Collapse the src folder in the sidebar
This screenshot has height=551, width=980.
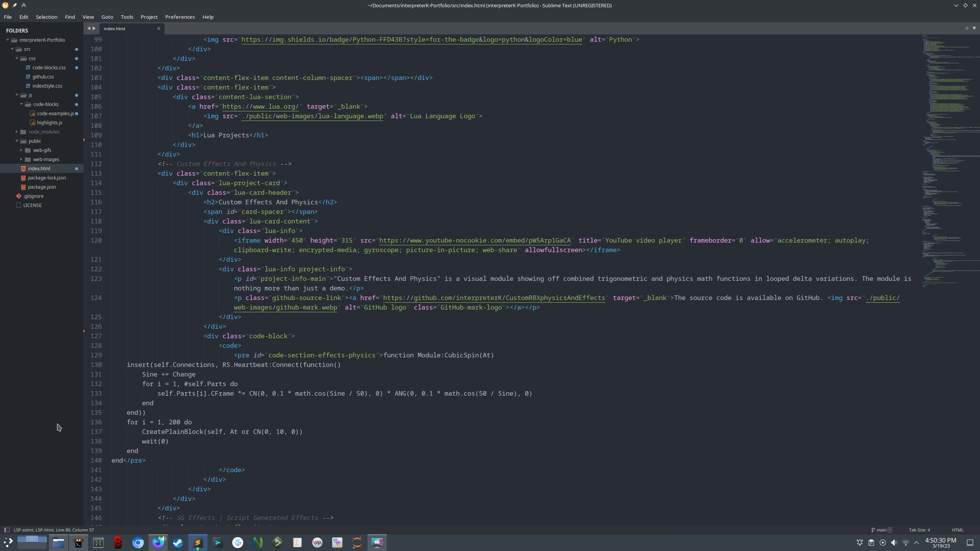[x=12, y=49]
